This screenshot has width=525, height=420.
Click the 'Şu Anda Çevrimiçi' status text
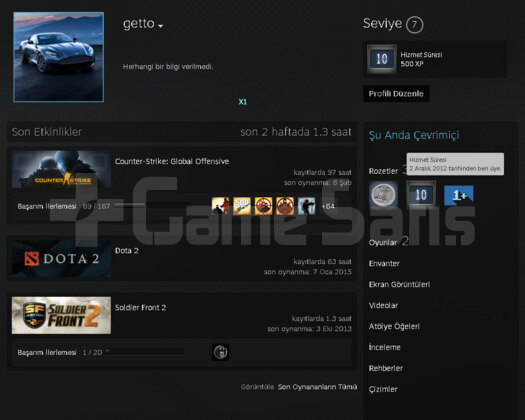pyautogui.click(x=414, y=135)
